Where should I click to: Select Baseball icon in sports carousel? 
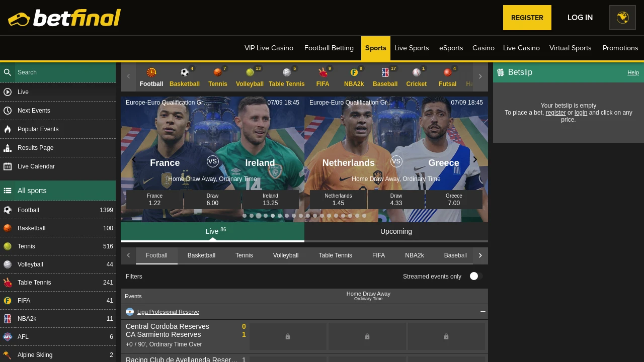(x=385, y=72)
